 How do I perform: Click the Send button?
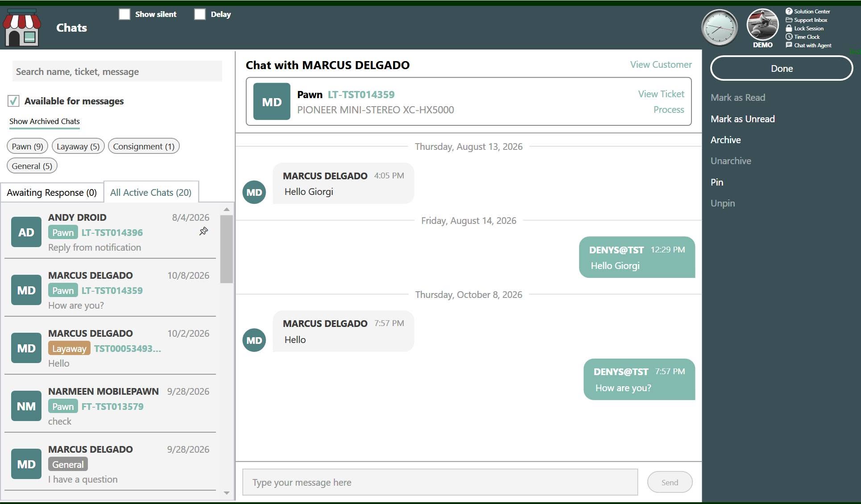pos(670,482)
